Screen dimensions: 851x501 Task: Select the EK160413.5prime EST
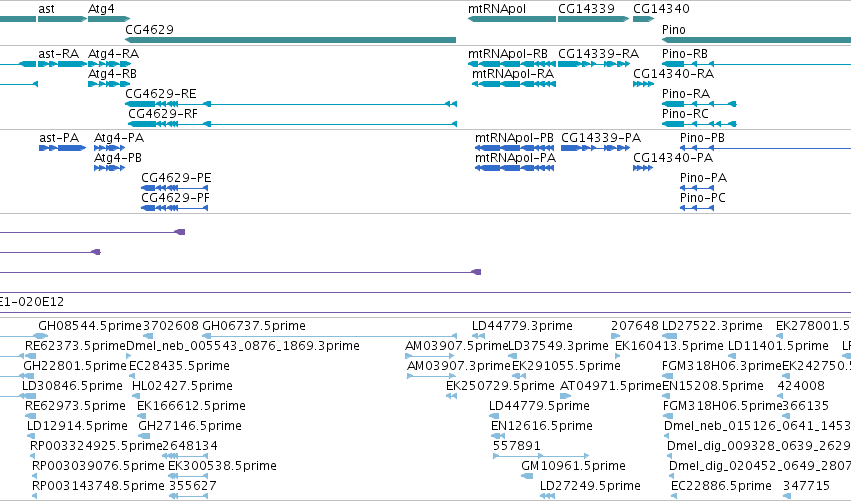tap(669, 346)
